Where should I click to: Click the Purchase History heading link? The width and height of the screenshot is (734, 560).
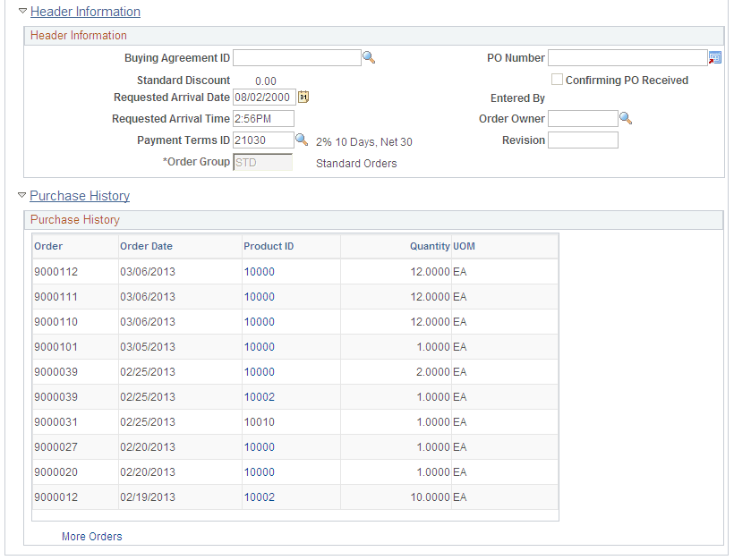pyautogui.click(x=79, y=195)
